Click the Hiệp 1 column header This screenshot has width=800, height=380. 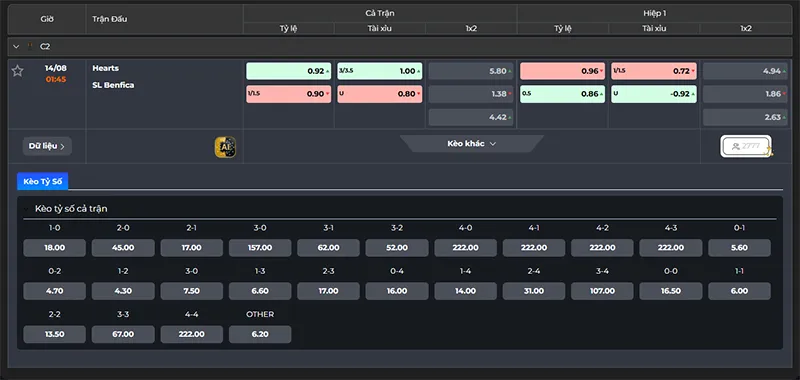(655, 13)
